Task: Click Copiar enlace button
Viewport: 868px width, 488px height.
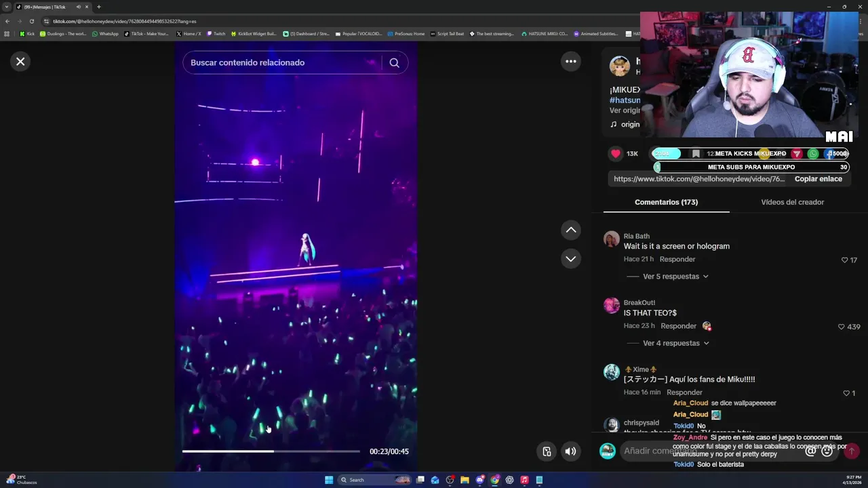Action: click(818, 179)
